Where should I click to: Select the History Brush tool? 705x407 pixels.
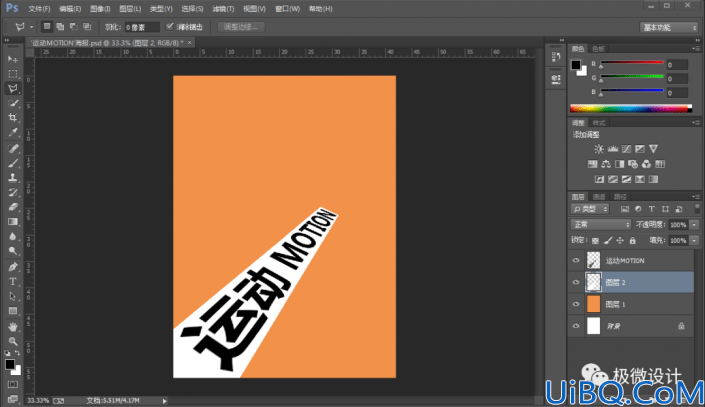pos(13,192)
